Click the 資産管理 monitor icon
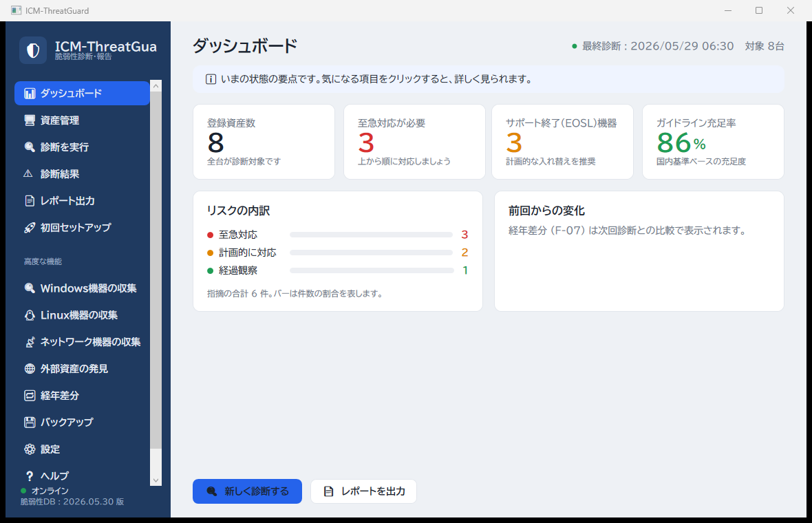 30,120
